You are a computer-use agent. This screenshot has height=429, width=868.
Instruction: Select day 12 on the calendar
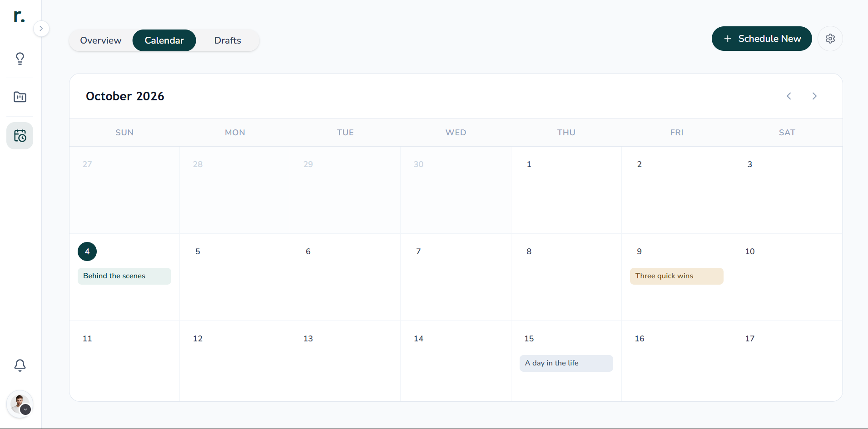[x=198, y=339]
